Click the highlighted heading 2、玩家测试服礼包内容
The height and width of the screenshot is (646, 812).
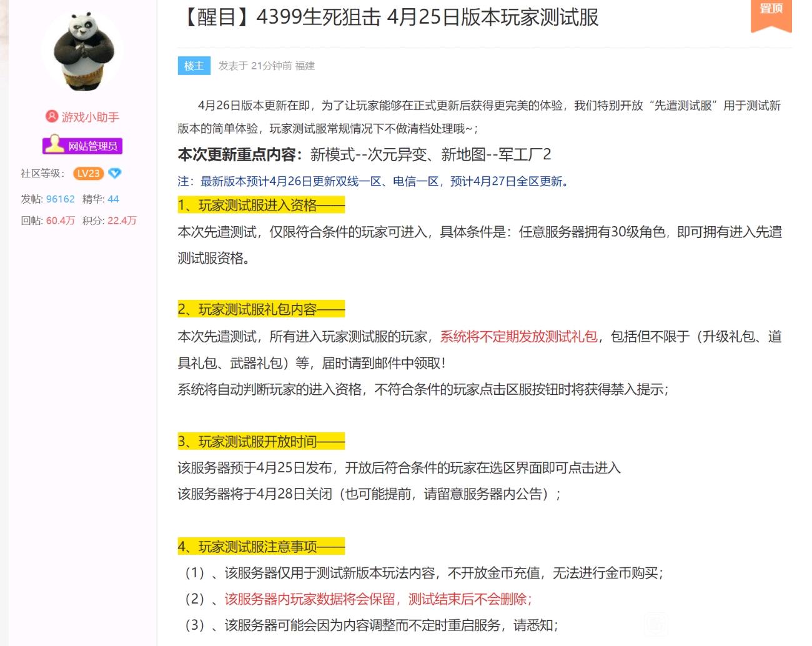click(x=261, y=310)
